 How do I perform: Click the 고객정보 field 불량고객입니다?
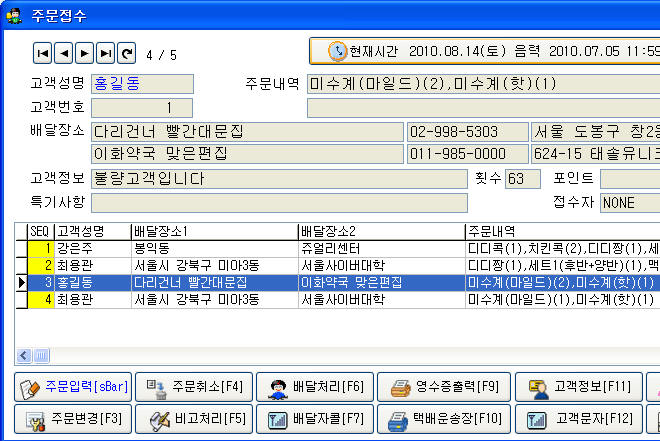pos(279,179)
